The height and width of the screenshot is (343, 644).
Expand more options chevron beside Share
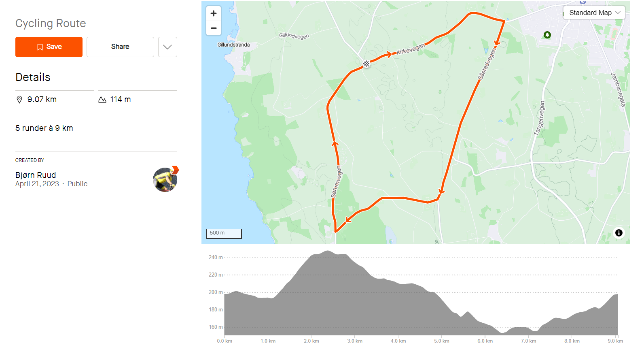point(167,47)
